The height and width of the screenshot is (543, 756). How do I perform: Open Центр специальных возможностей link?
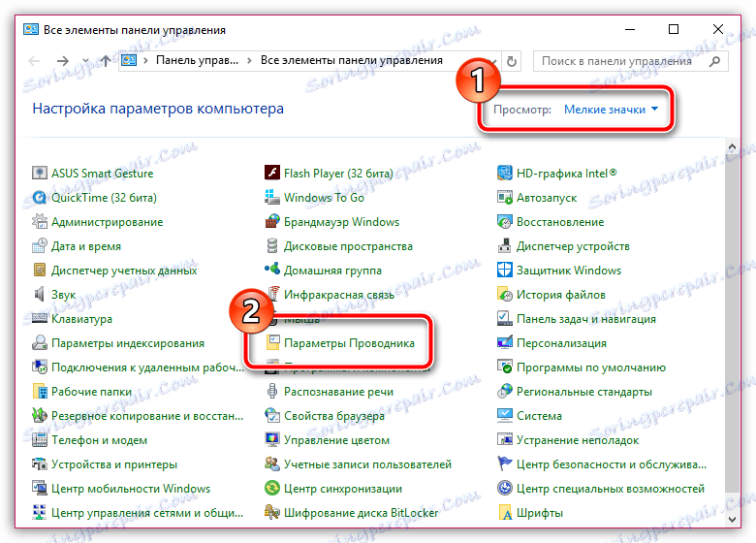pyautogui.click(x=611, y=489)
